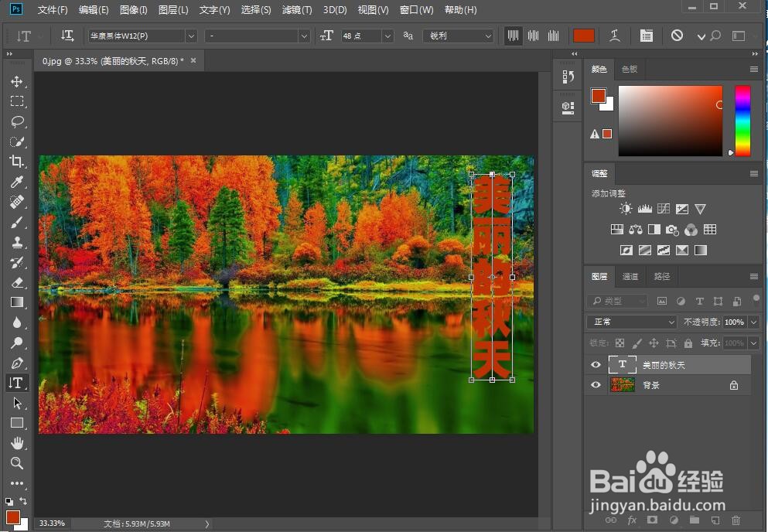Select the Path Selection tool
This screenshot has width=768, height=532.
point(17,403)
